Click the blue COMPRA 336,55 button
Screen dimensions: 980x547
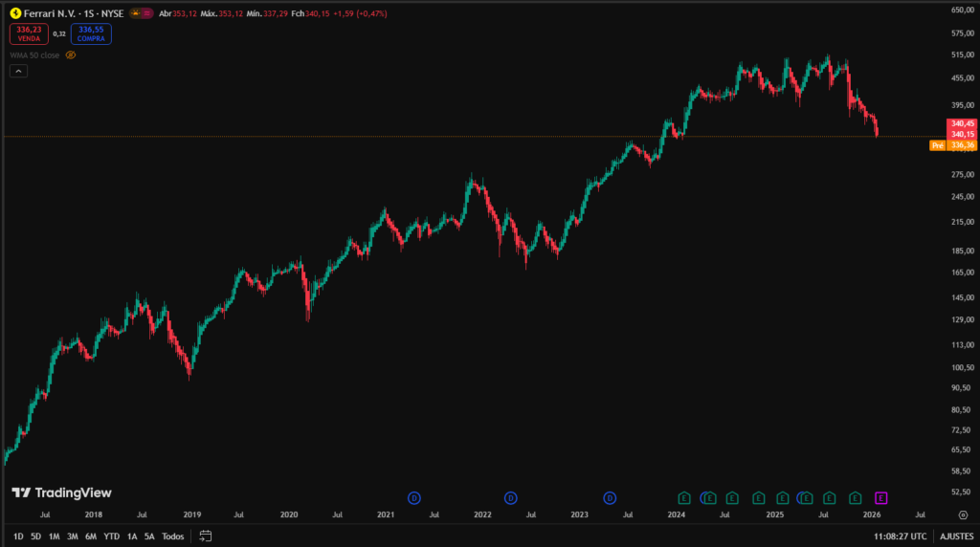click(91, 33)
